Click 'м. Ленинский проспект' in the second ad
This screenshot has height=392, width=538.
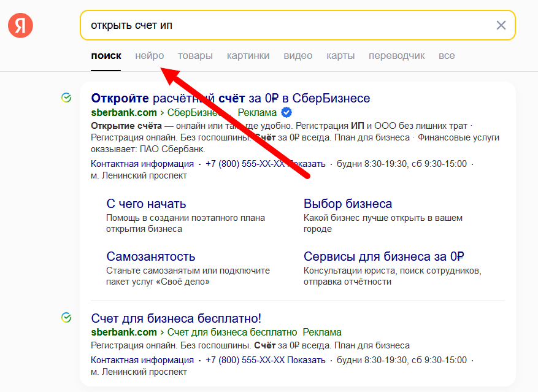tap(139, 372)
